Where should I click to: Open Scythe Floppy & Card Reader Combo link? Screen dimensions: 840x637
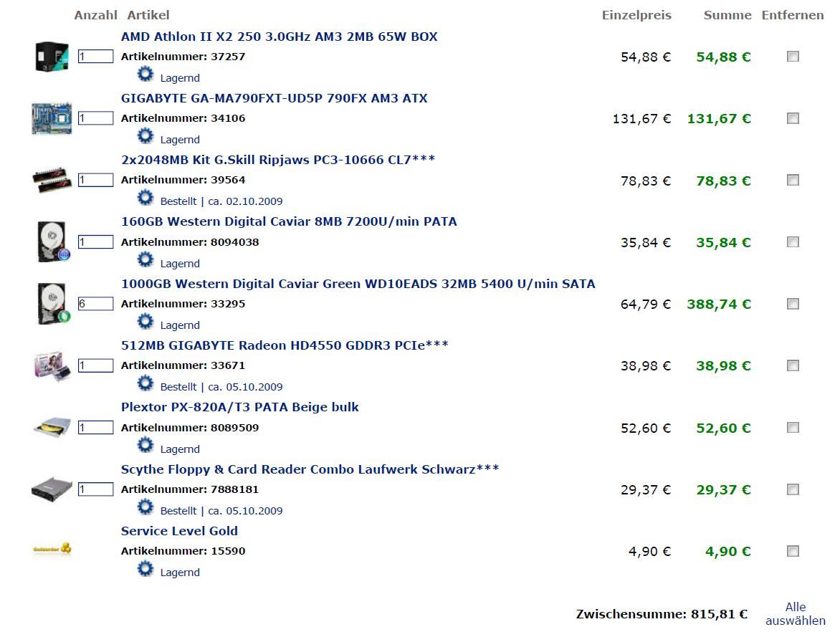pyautogui.click(x=310, y=469)
